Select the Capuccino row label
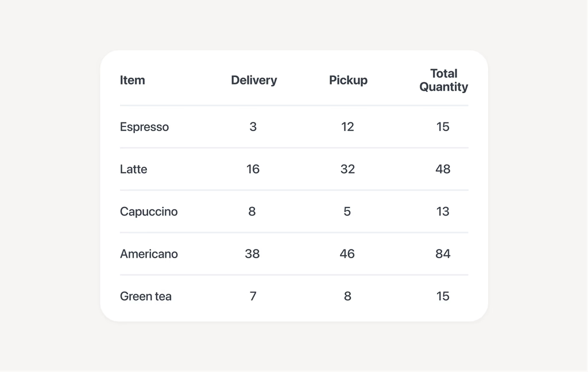This screenshot has height=372, width=588. [x=149, y=212]
